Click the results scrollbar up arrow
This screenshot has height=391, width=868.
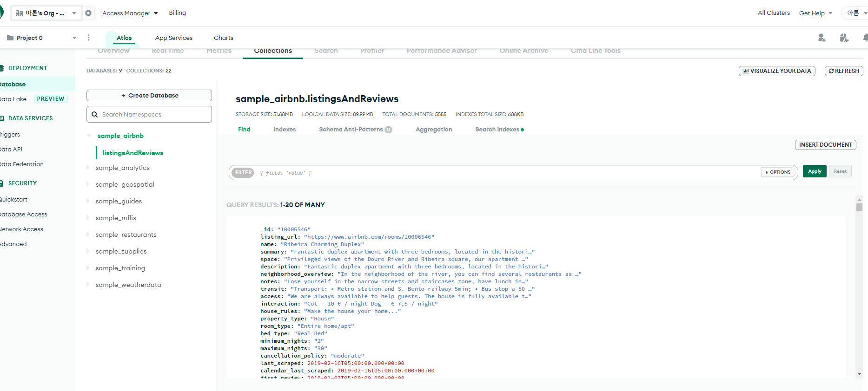pyautogui.click(x=859, y=199)
